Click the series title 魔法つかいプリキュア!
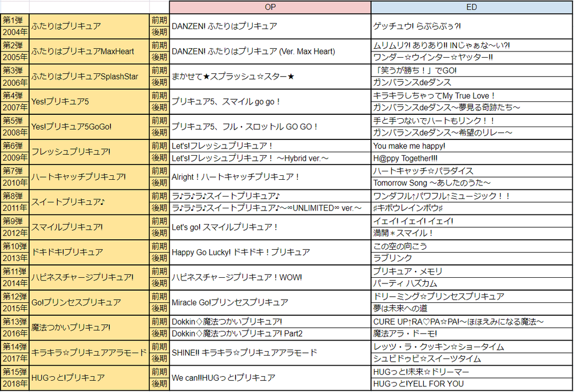The width and height of the screenshot is (574, 392). pos(89,328)
